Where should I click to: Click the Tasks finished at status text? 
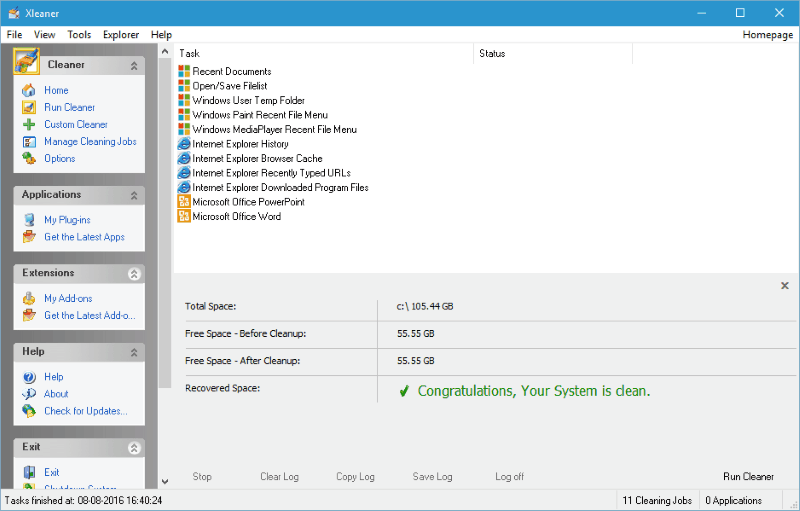[x=84, y=500]
